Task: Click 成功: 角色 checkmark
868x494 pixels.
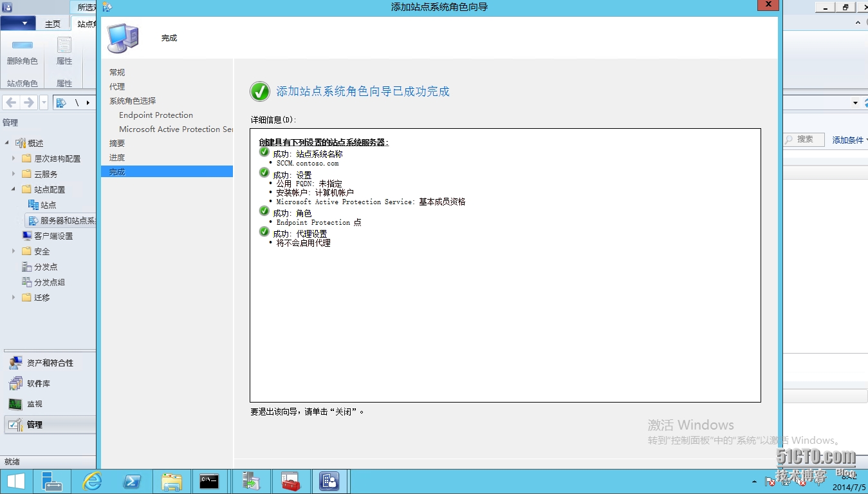Action: pyautogui.click(x=264, y=211)
